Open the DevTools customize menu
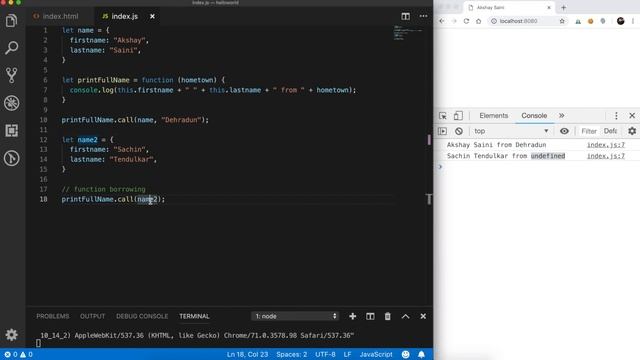Viewport: 640px width, 360px height. point(616,116)
